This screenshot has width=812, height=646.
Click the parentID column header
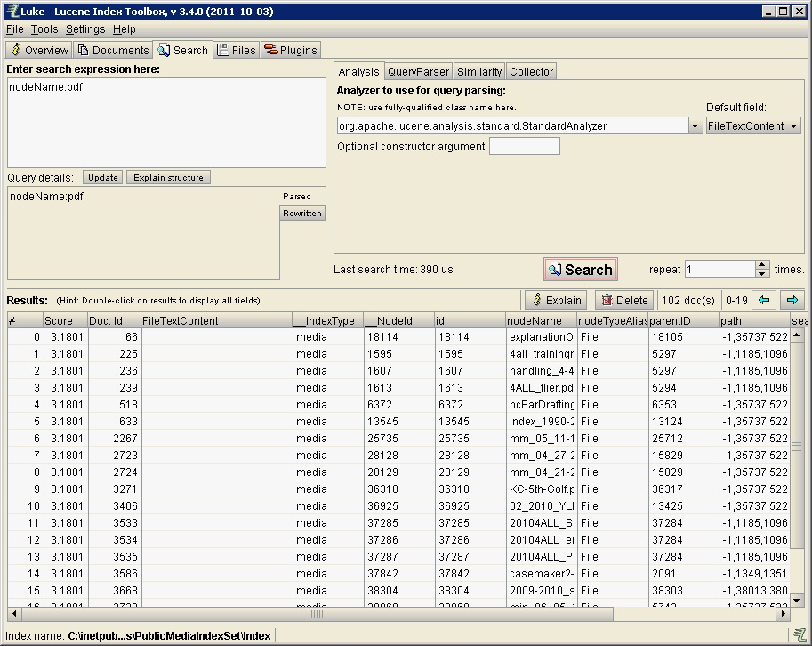[684, 320]
